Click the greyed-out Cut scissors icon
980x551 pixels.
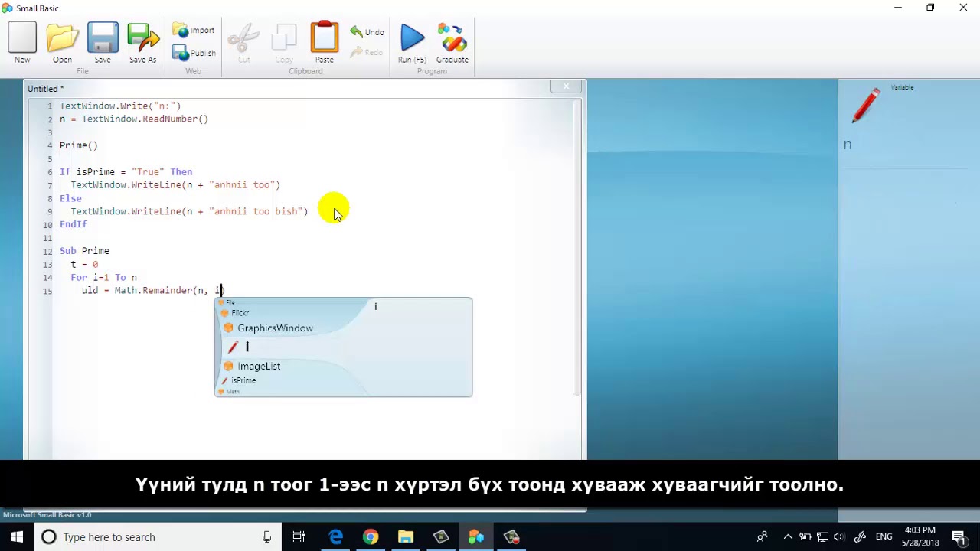tap(244, 42)
